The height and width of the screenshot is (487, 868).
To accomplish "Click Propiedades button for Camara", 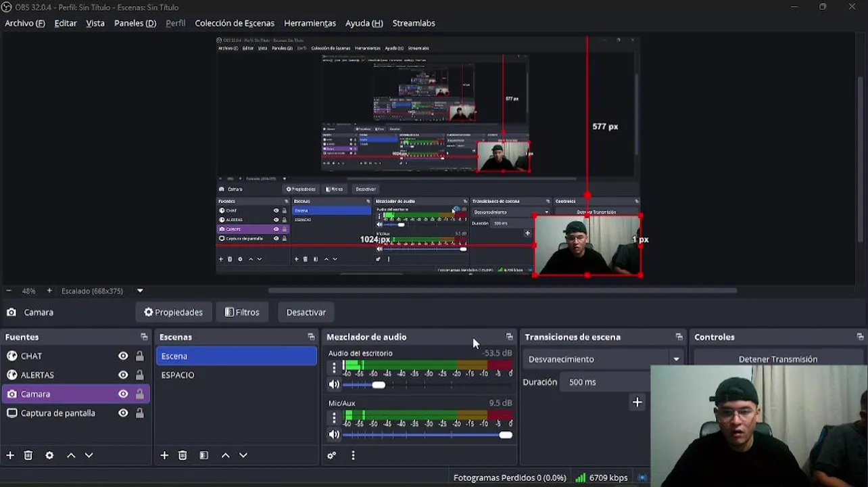I will pyautogui.click(x=173, y=312).
